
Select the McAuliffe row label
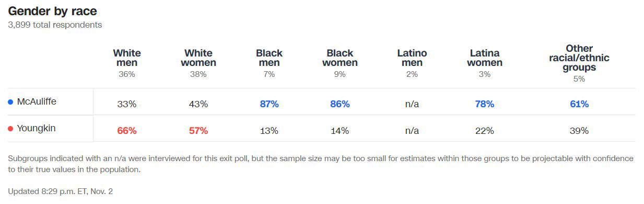(37, 102)
